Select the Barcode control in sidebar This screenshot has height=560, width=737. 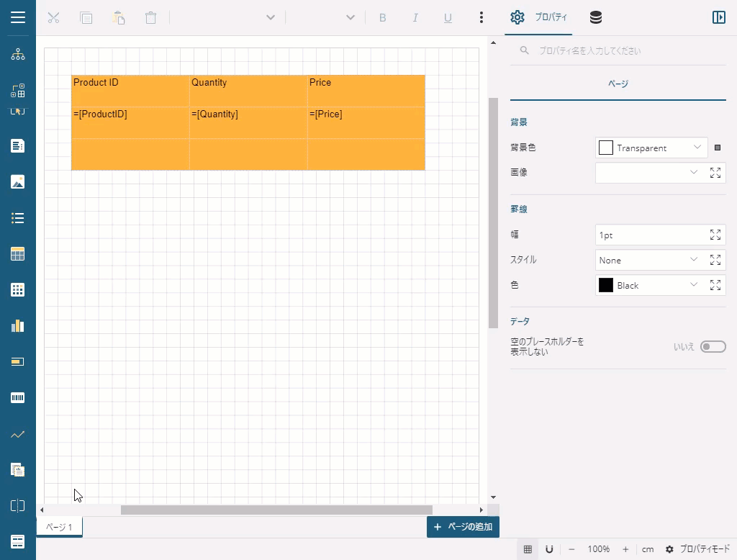[18, 398]
